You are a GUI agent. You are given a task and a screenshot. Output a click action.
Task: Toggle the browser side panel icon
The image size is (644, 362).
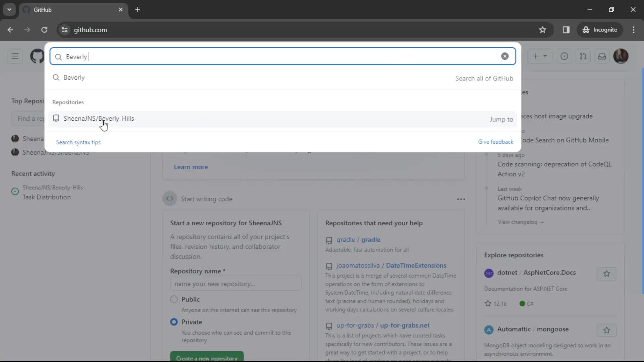[x=566, y=30]
